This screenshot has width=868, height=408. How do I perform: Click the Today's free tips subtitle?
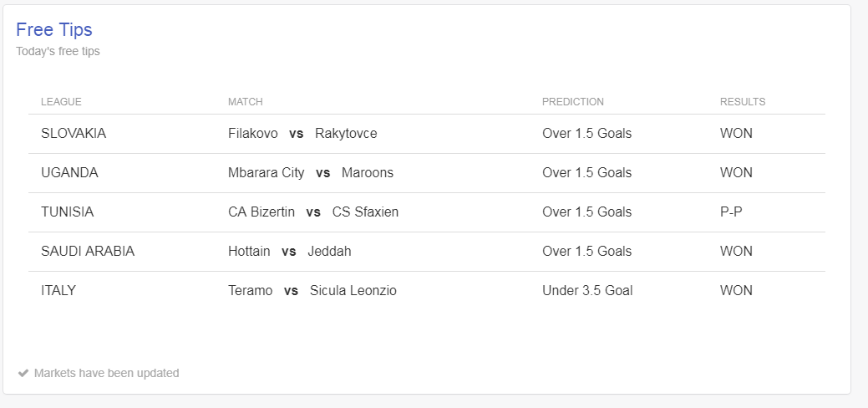[x=58, y=51]
